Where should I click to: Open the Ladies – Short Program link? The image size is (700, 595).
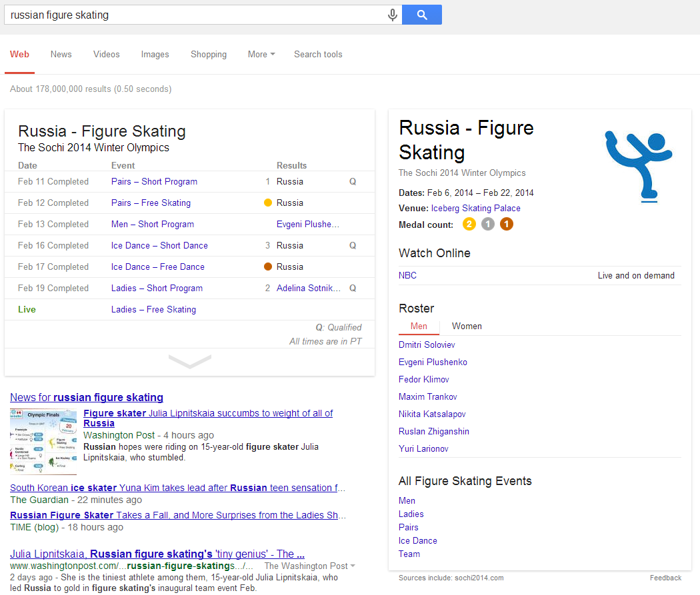(157, 288)
